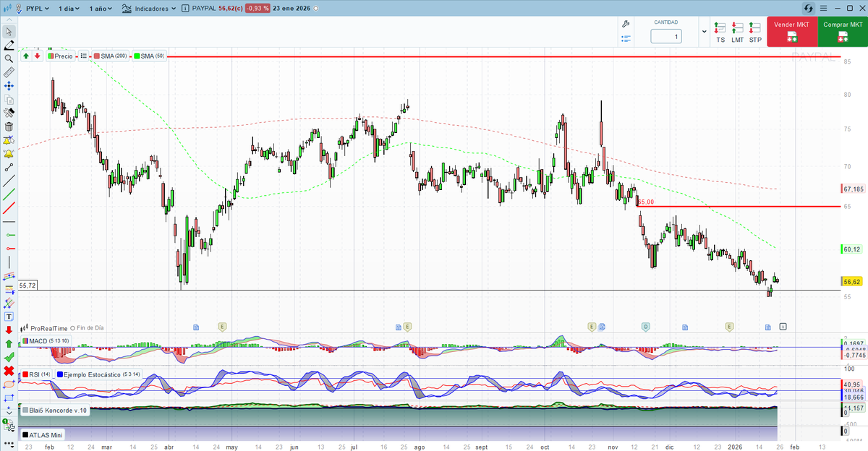Expand order options chevron beside Cantidad
Screen dimensions: 868x451
click(704, 33)
